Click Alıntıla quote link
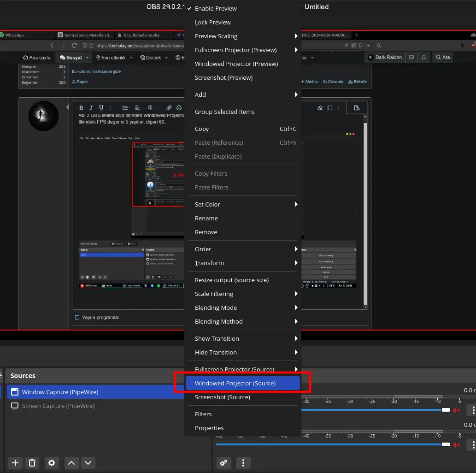The image size is (476, 473). (309, 82)
